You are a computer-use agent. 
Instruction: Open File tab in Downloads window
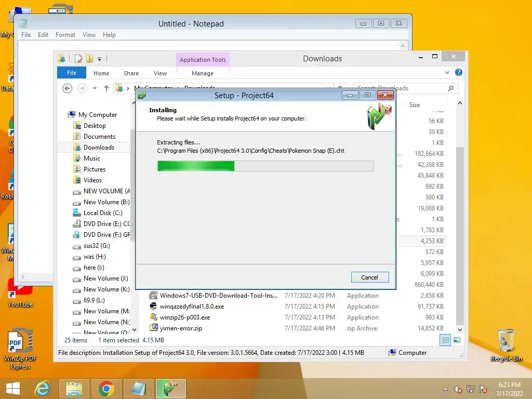72,73
